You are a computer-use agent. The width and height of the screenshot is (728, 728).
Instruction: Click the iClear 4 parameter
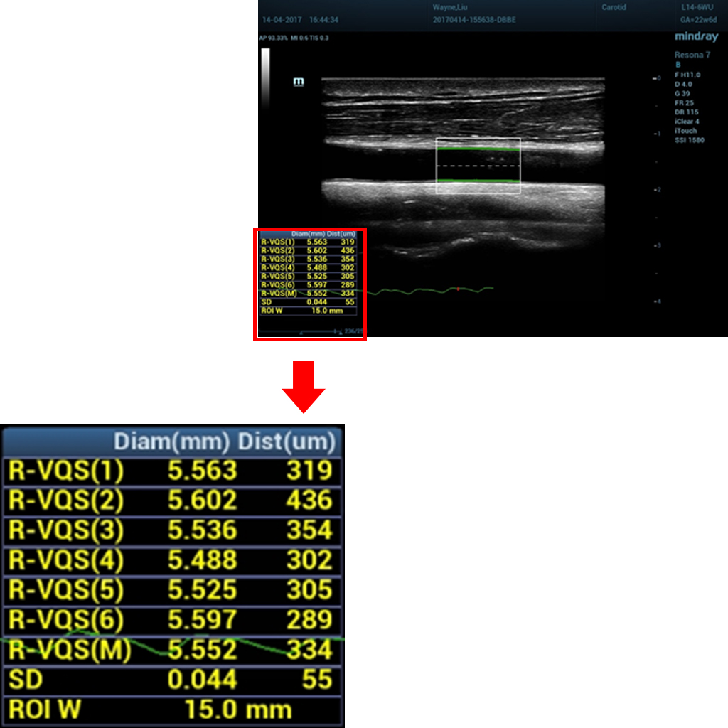pos(686,122)
